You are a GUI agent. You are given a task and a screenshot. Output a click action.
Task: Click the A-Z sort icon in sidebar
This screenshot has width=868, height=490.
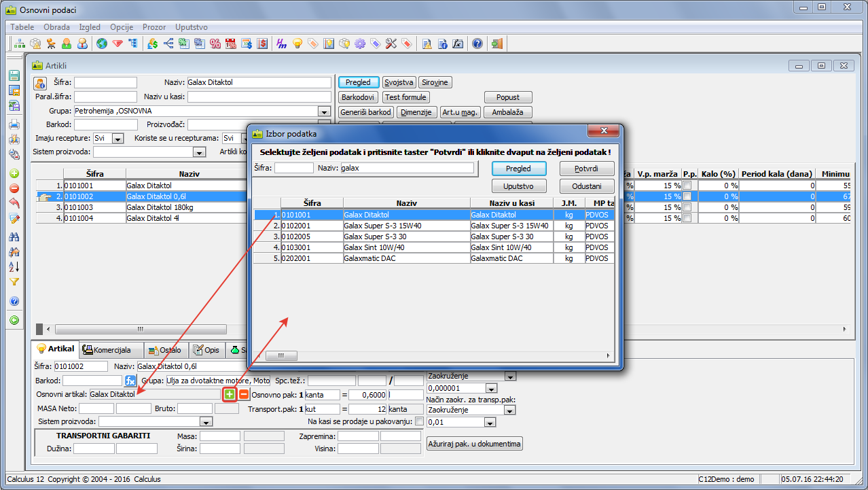click(14, 267)
